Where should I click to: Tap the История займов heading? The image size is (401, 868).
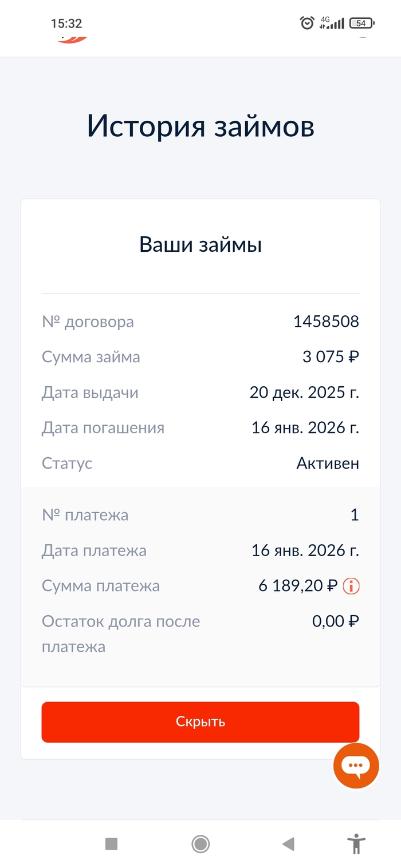[x=200, y=126]
